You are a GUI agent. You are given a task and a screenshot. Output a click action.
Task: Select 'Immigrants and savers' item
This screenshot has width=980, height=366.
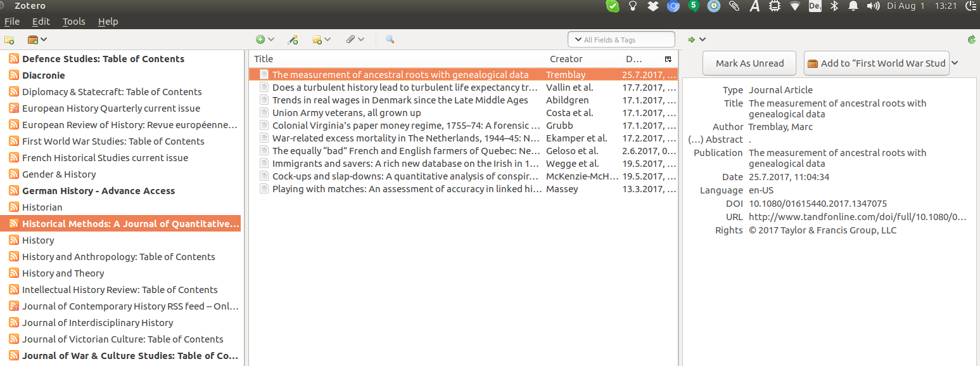pyautogui.click(x=463, y=164)
